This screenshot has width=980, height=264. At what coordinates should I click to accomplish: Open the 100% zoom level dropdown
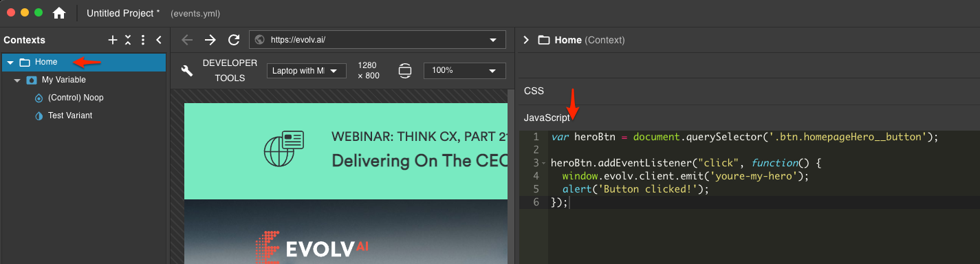pos(465,71)
